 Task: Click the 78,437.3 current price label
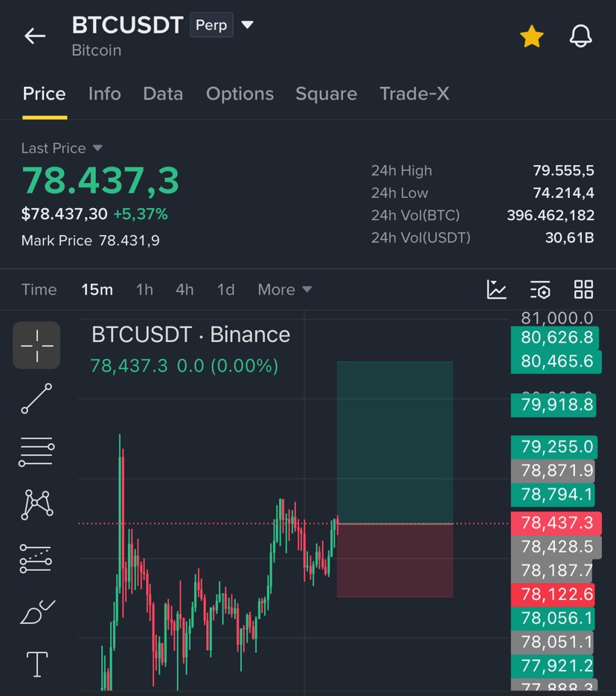[x=556, y=523]
